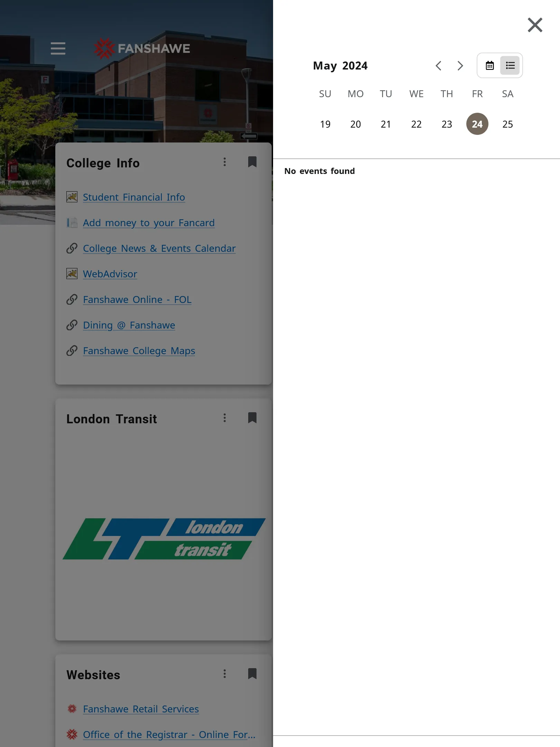Screen dimensions: 560x747
Task: Click the London Transit logo image
Action: click(x=164, y=539)
